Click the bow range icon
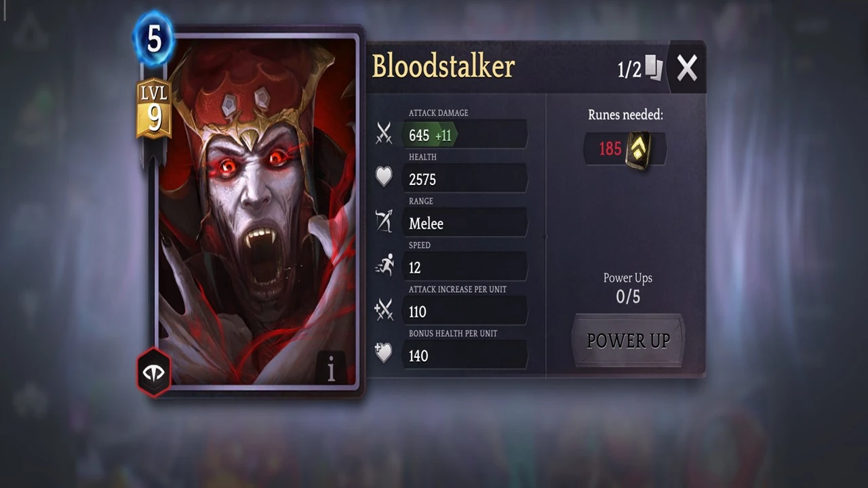The height and width of the screenshot is (488, 868). [x=384, y=222]
